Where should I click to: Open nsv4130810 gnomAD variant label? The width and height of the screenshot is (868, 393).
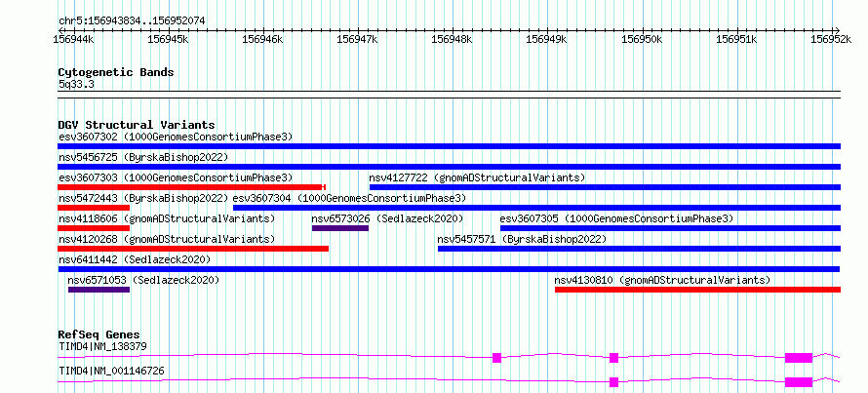coord(662,280)
